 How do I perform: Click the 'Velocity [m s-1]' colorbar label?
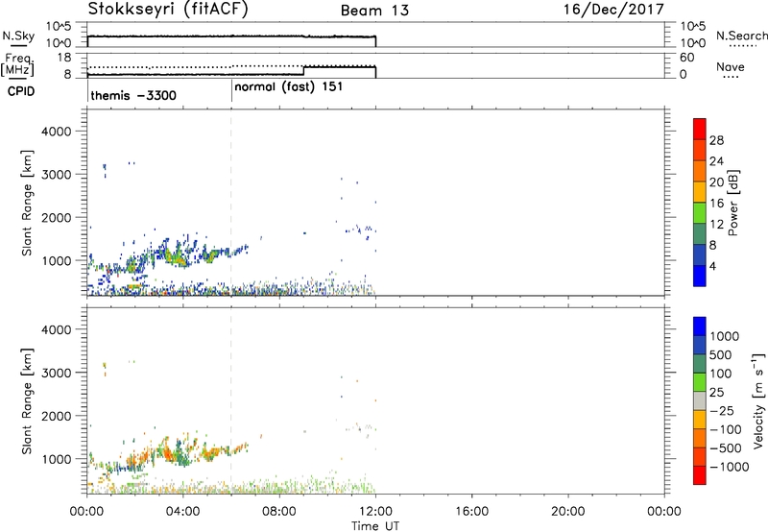point(758,400)
